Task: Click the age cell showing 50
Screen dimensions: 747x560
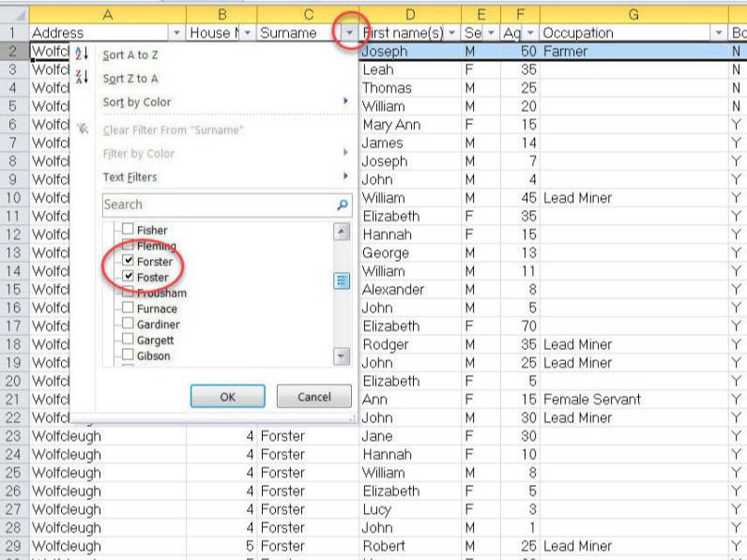Action: tap(520, 52)
